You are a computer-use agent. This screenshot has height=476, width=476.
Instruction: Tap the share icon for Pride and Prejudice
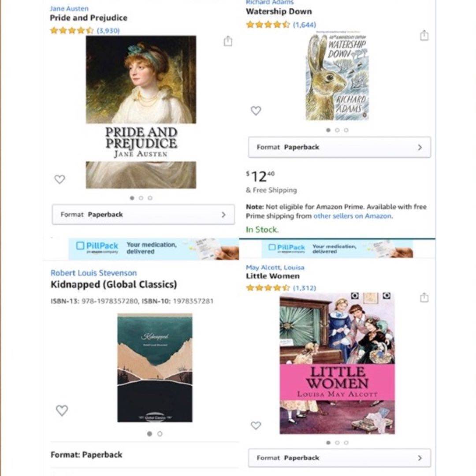point(228,41)
